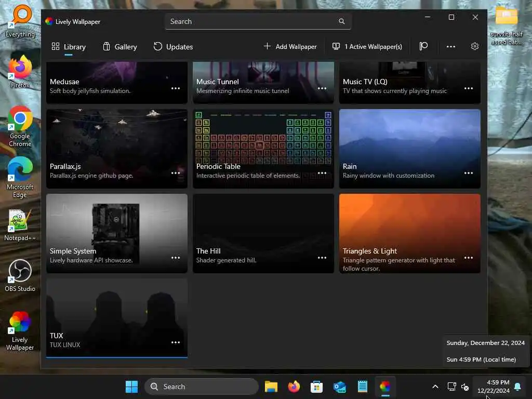The height and width of the screenshot is (399, 532).
Task: Open more options for Parallax.js
Action: tap(176, 173)
